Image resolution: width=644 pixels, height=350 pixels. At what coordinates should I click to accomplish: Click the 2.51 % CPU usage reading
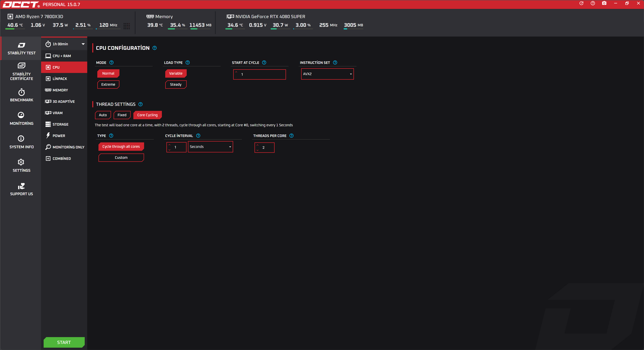[83, 25]
